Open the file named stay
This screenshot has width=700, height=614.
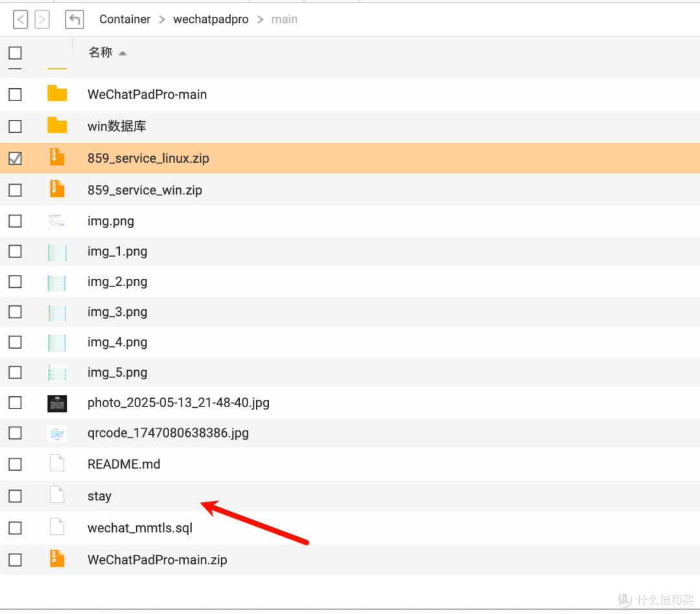(99, 495)
